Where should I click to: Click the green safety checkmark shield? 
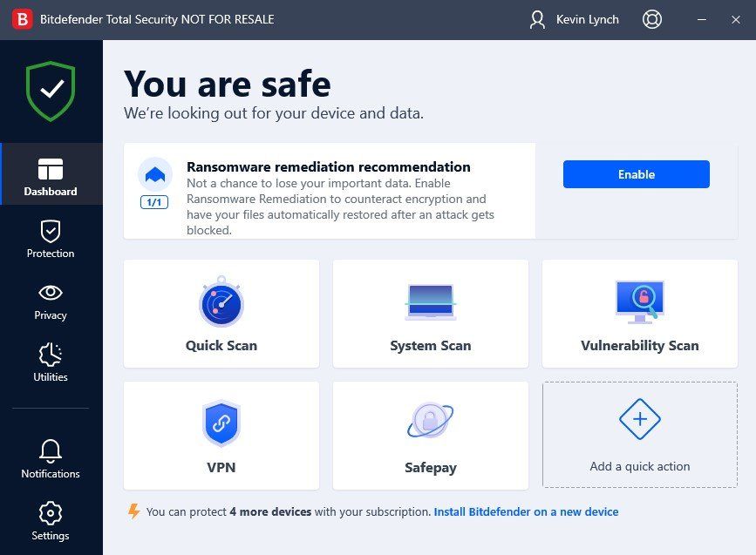point(50,90)
